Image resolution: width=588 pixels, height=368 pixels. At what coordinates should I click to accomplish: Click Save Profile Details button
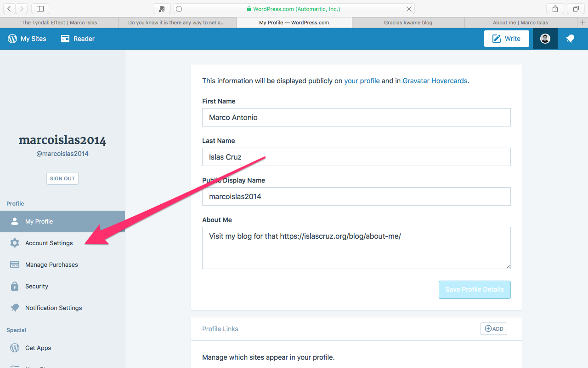tap(475, 289)
